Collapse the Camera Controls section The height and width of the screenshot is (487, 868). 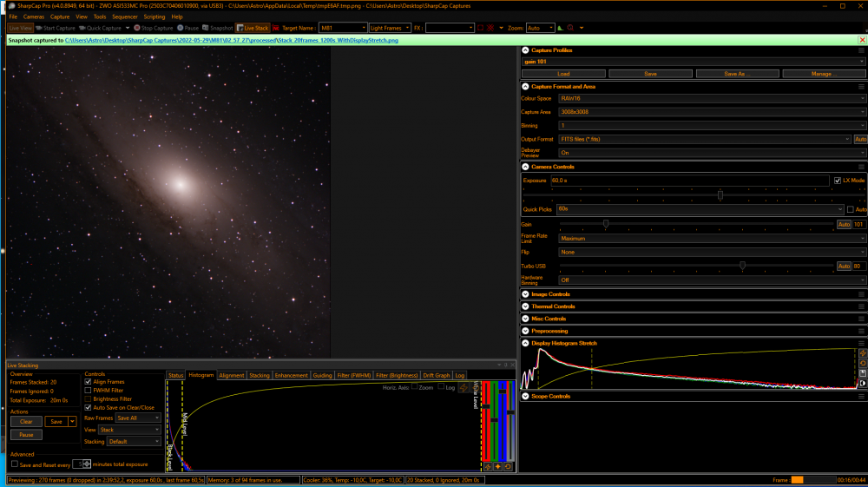tap(525, 167)
